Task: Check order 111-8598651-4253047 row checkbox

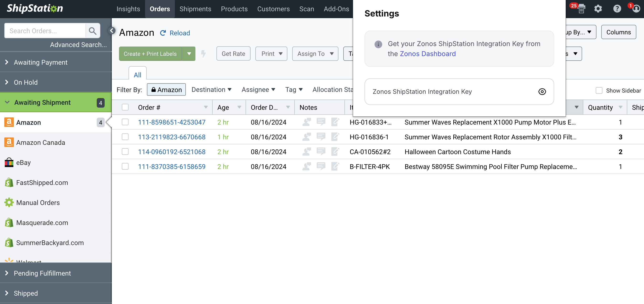Action: click(125, 122)
